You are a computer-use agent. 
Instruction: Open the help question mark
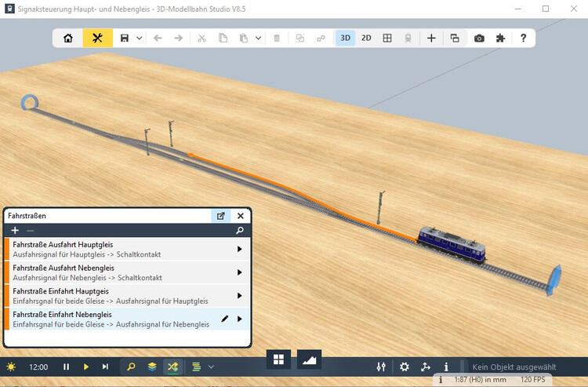tap(523, 38)
